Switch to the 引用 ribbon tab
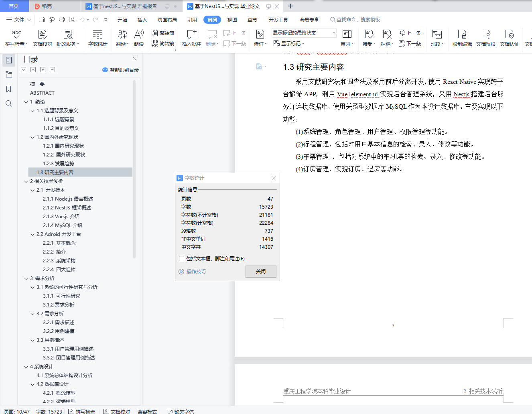Viewport: 532px width, 414px height. click(192, 20)
